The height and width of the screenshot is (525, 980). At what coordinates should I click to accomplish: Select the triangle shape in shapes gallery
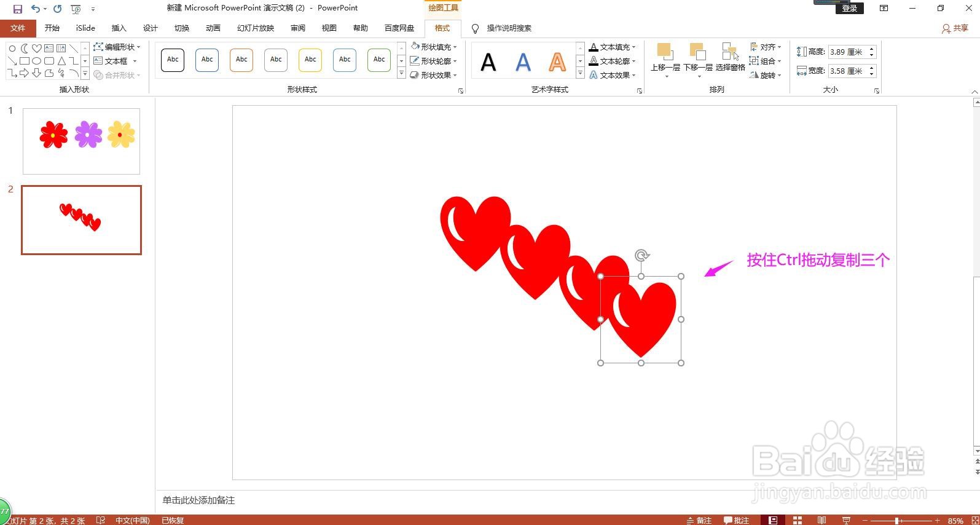(x=61, y=61)
